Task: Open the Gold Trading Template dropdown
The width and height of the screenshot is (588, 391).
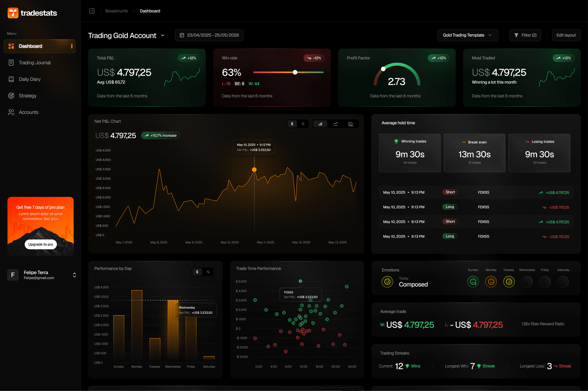Action: [467, 35]
